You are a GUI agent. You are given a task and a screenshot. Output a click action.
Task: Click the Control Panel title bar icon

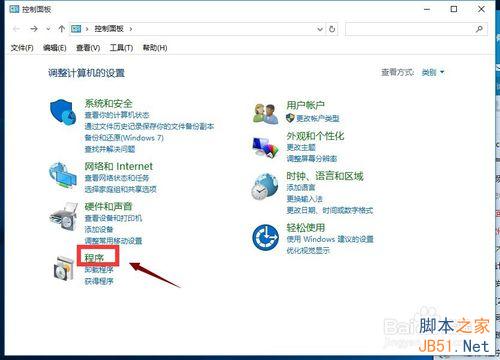(14, 9)
